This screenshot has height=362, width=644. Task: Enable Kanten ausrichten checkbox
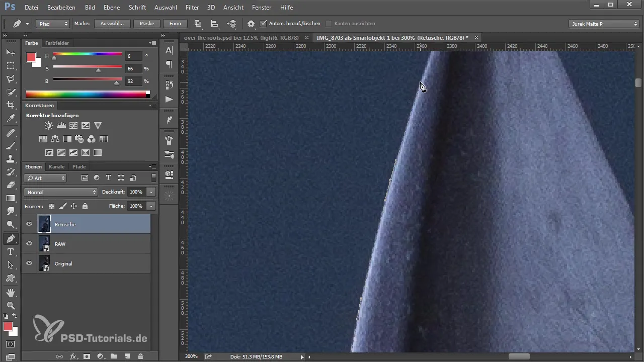(329, 24)
